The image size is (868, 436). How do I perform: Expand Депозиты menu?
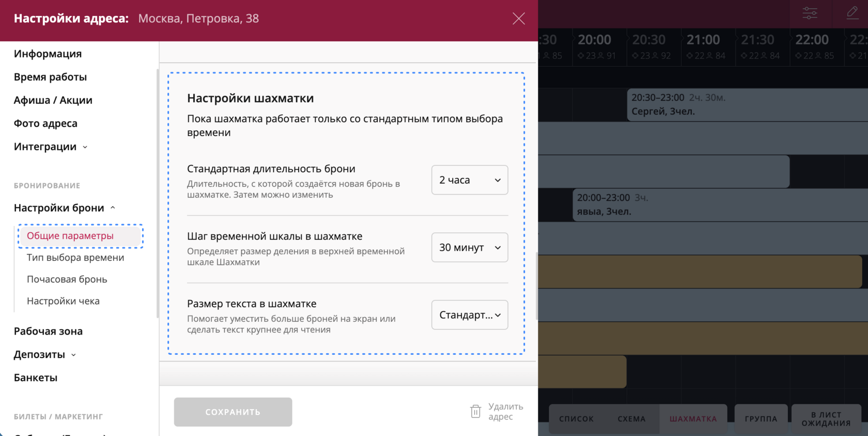45,355
